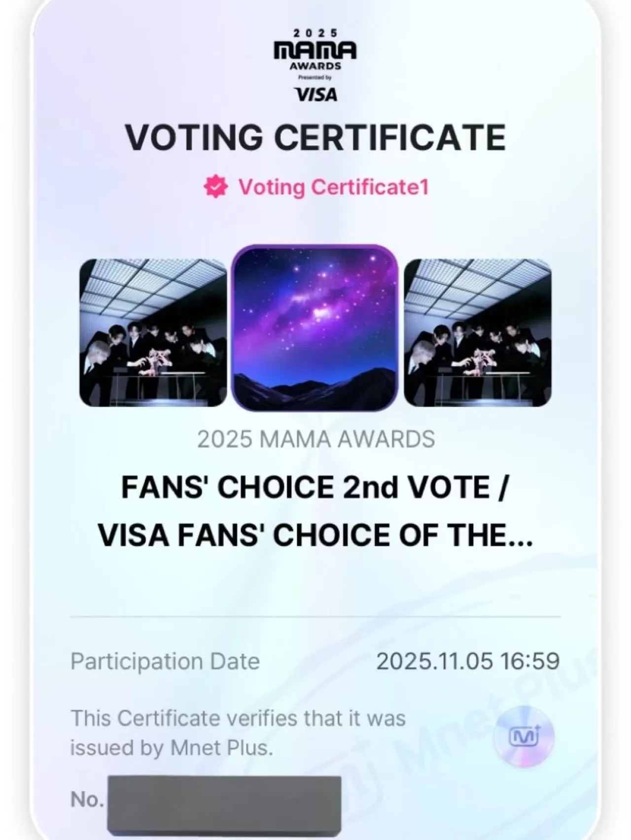Click the redacted certificate number box

(x=224, y=808)
